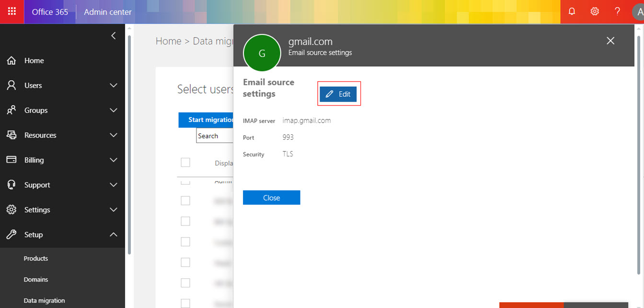Collapse the navigation pane with the arrow
Viewport: 644px width, 308px height.
tap(114, 36)
